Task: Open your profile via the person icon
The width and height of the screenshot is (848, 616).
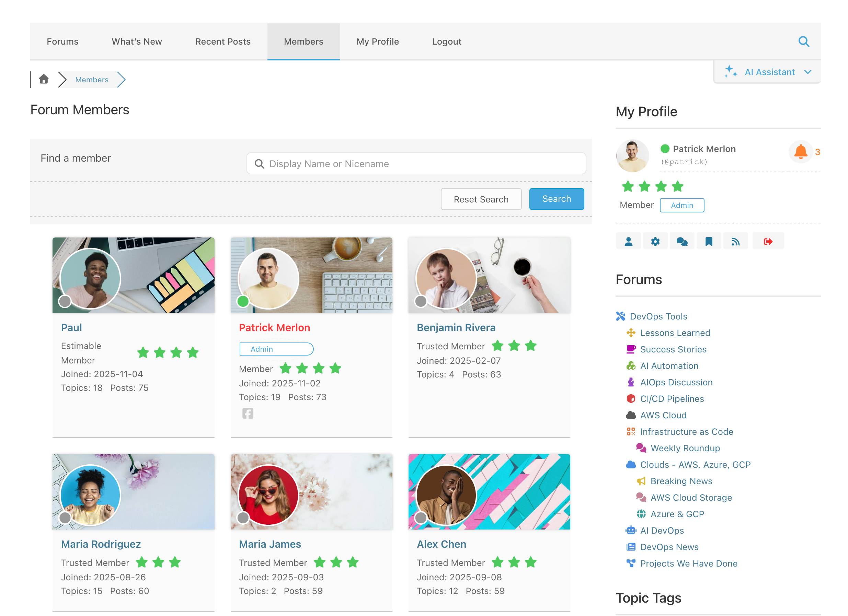Action: (629, 241)
